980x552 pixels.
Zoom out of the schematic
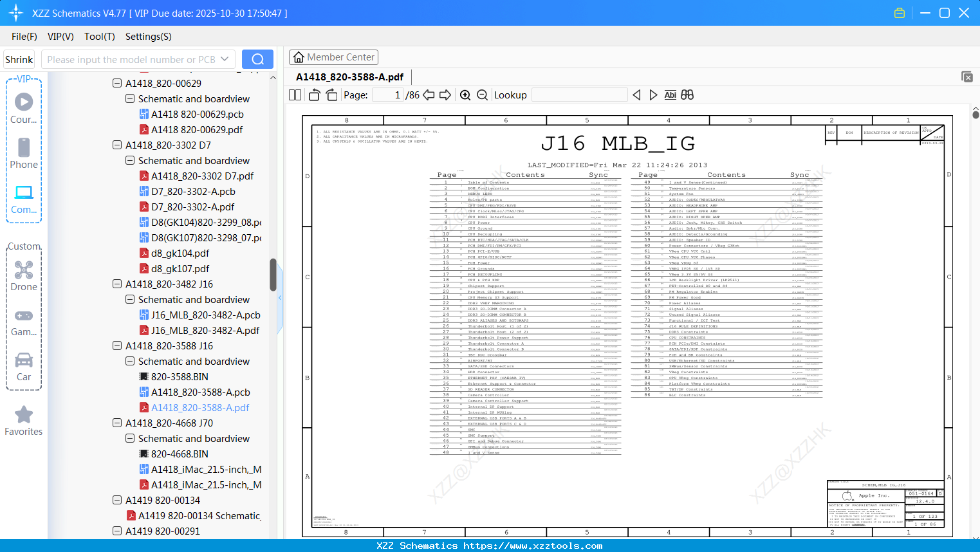pos(482,95)
